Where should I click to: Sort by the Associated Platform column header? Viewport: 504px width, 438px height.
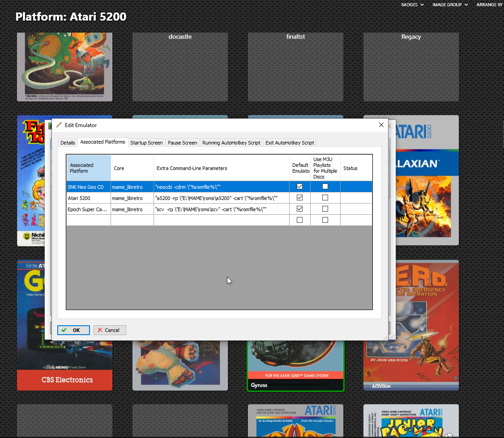tap(89, 168)
